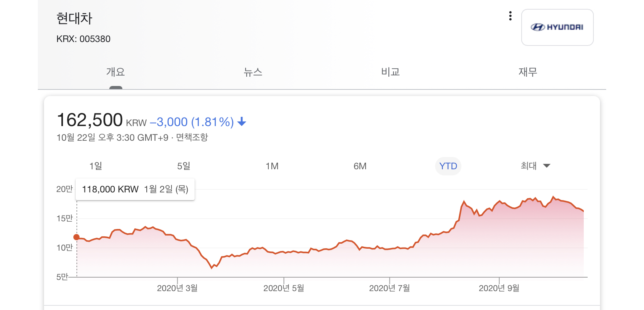Go to the 비교 tab
Image resolution: width=644 pixels, height=310 pixels.
click(x=390, y=72)
